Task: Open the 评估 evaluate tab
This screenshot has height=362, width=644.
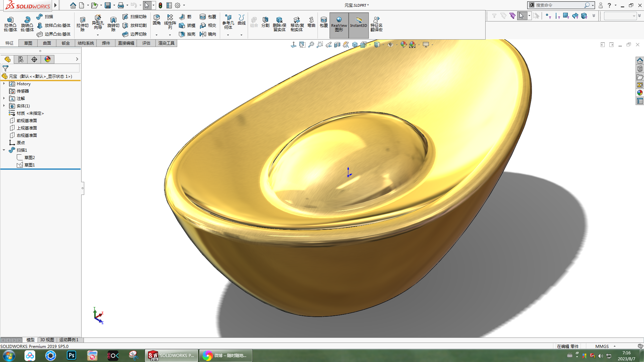Action: [146, 43]
